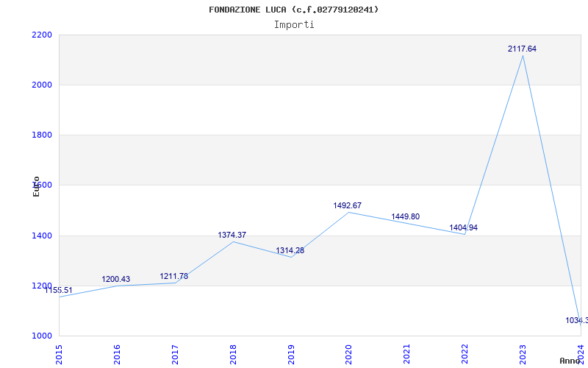The image size is (588, 368).
Task: Click the 1800 y-axis value label
Action: (x=43, y=135)
